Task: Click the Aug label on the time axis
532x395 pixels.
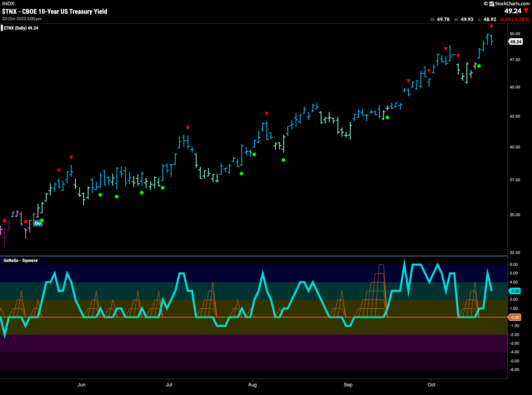Action: pos(252,384)
